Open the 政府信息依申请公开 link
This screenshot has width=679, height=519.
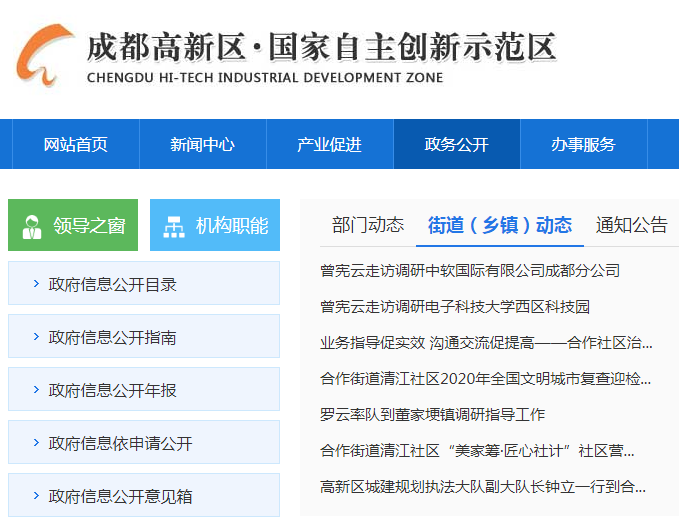click(120, 443)
